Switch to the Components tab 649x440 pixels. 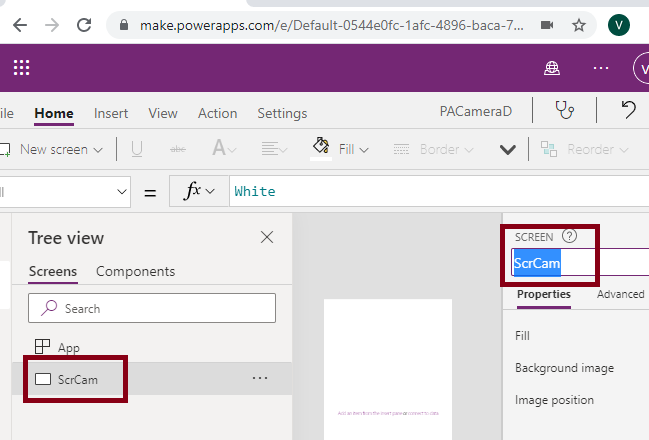point(135,272)
